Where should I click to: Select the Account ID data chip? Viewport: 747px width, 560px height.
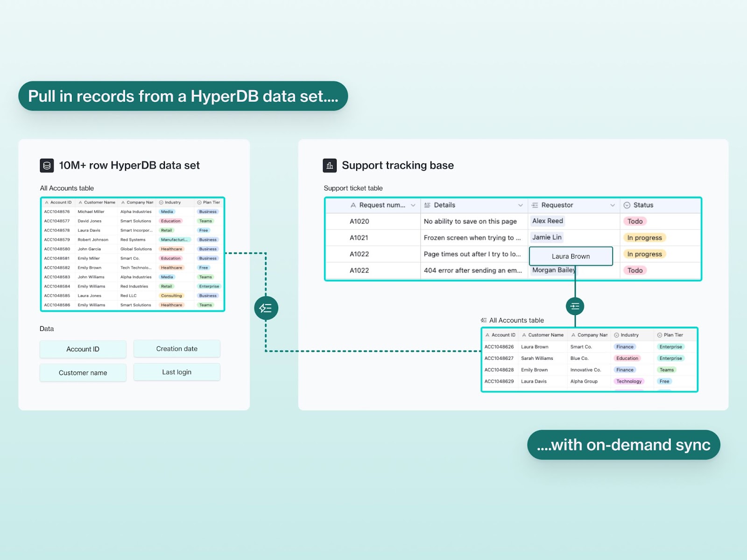(83, 349)
